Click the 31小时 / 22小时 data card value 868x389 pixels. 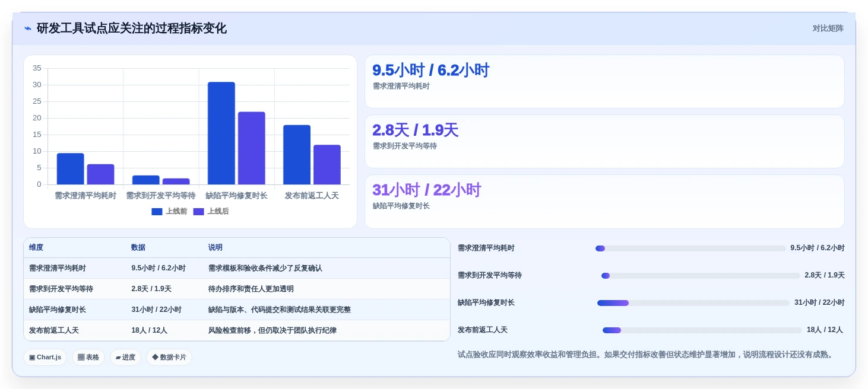(426, 190)
